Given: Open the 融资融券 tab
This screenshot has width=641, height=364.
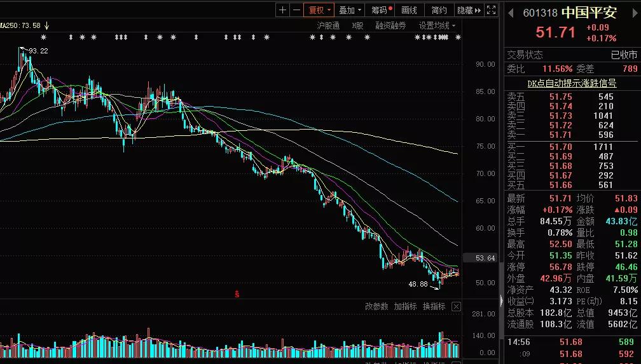Looking at the screenshot, I should coord(391,26).
